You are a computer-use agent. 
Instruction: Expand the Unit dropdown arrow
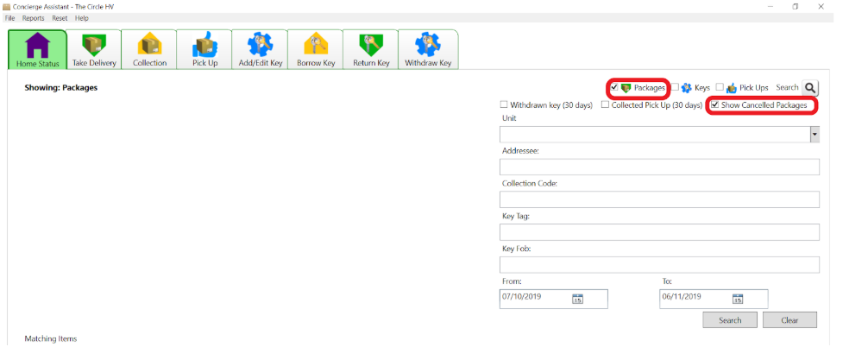pyautogui.click(x=815, y=135)
